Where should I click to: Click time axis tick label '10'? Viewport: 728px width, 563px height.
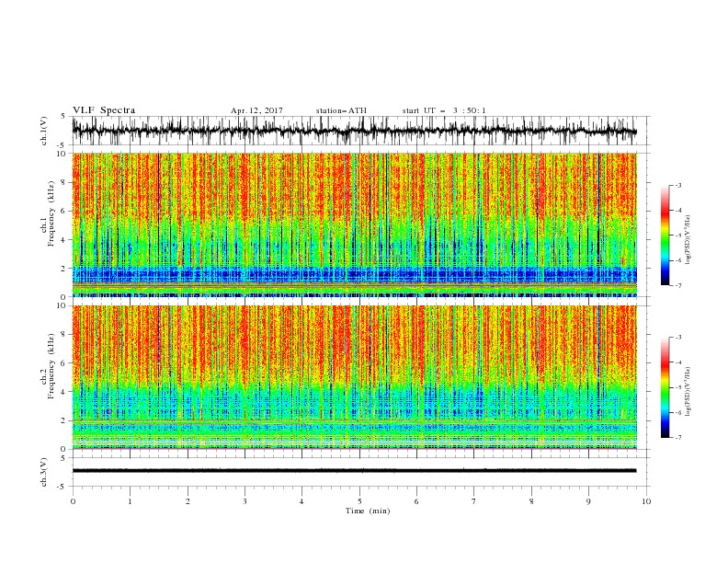pos(646,501)
